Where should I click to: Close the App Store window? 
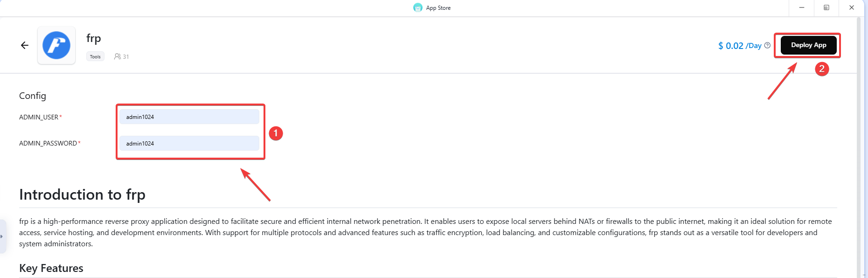(851, 7)
